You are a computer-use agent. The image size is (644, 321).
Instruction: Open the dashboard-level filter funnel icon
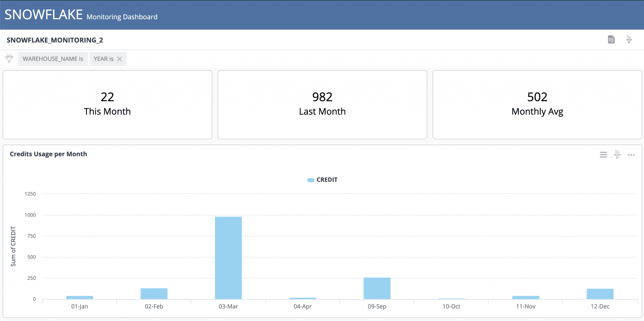click(629, 40)
